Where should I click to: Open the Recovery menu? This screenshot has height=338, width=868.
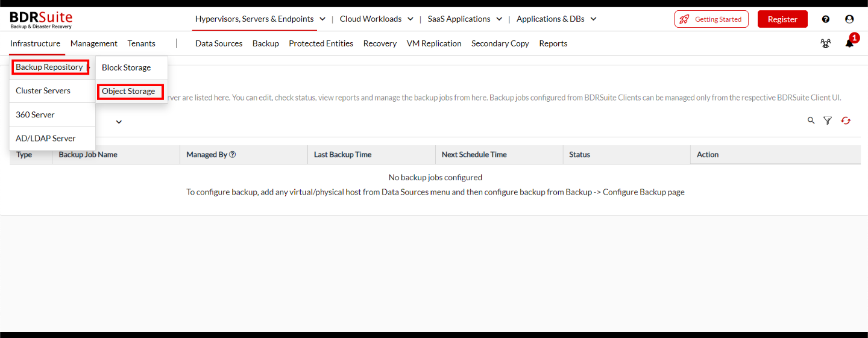point(380,43)
